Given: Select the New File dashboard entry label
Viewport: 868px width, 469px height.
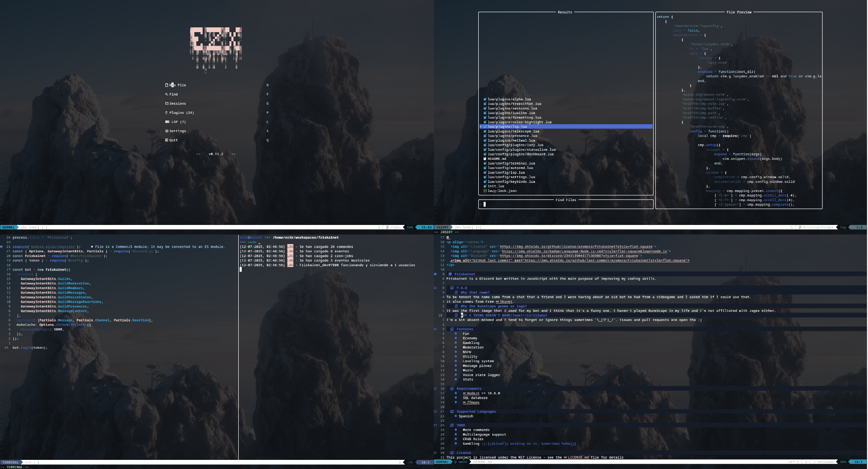Looking at the screenshot, I should tap(178, 85).
